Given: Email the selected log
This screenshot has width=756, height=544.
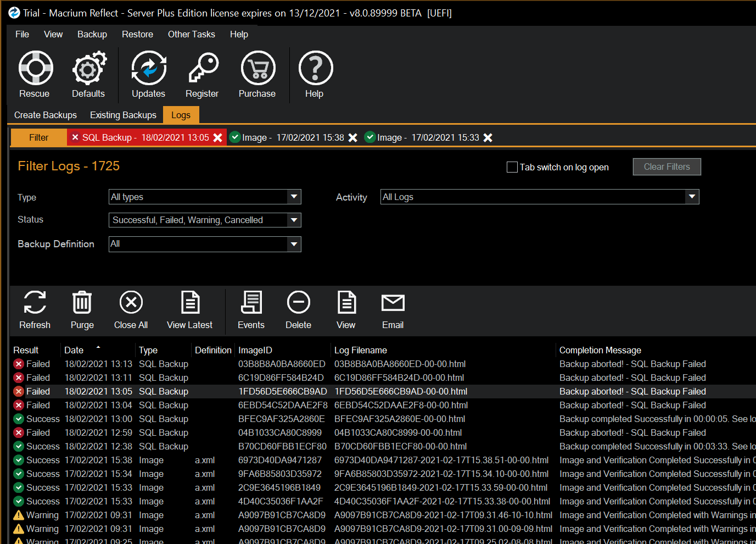Looking at the screenshot, I should point(392,310).
